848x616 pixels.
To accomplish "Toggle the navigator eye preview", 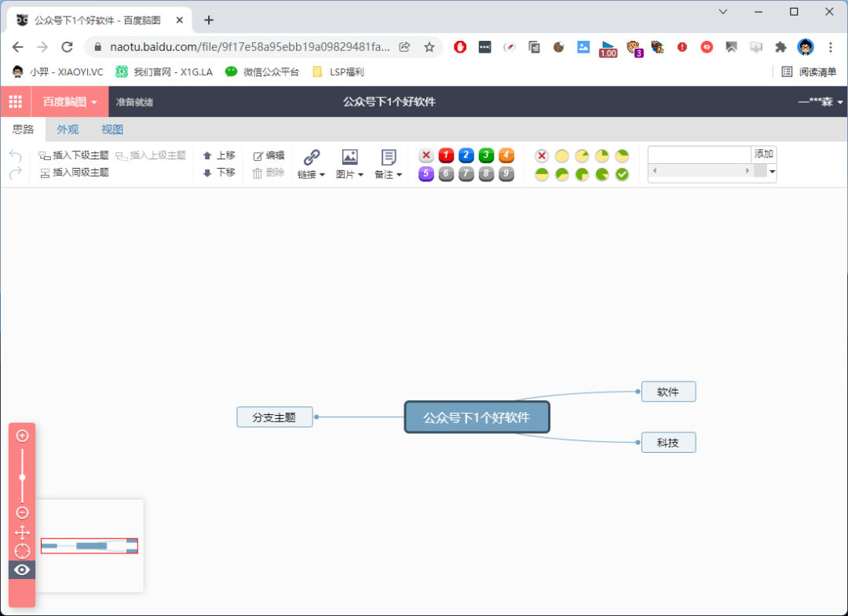I will pyautogui.click(x=22, y=570).
